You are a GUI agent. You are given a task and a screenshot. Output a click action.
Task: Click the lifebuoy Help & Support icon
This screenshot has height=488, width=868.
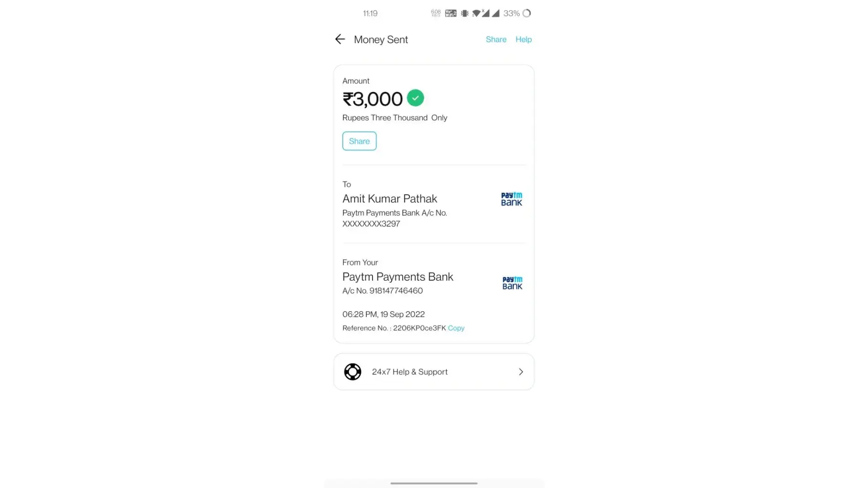[352, 372]
